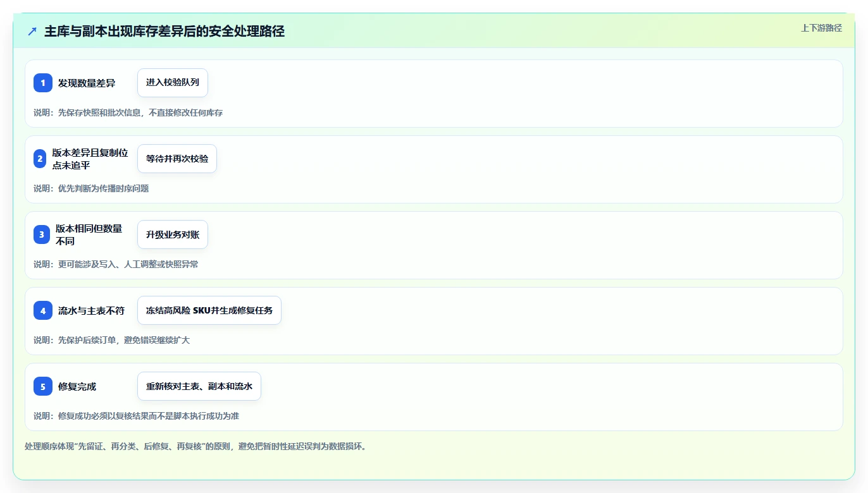Select the step label 流水与主表不符
Image resolution: width=868 pixels, height=493 pixels.
(x=91, y=310)
